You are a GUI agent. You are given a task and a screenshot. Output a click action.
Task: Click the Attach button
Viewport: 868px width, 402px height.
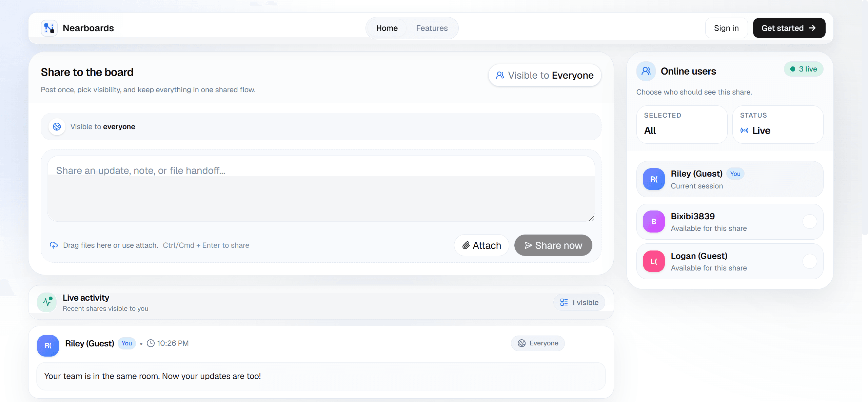point(481,245)
